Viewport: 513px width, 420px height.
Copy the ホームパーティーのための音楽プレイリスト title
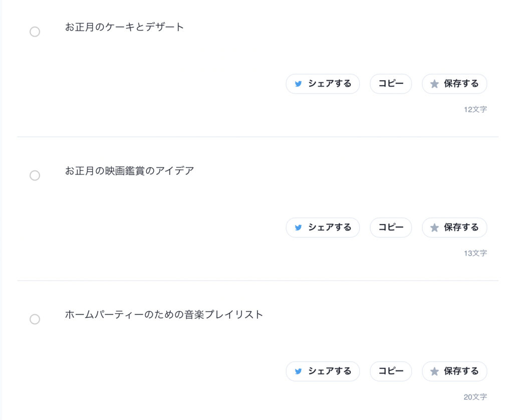[391, 371]
